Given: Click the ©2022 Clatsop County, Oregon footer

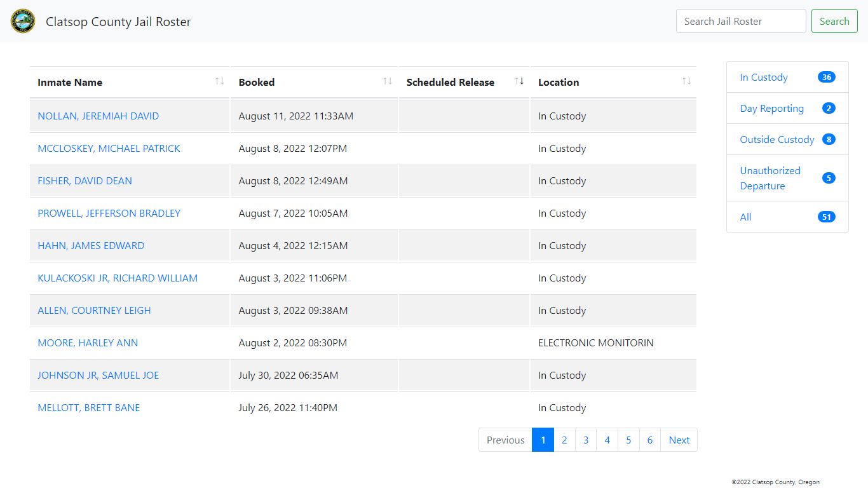Looking at the screenshot, I should pyautogui.click(x=775, y=482).
